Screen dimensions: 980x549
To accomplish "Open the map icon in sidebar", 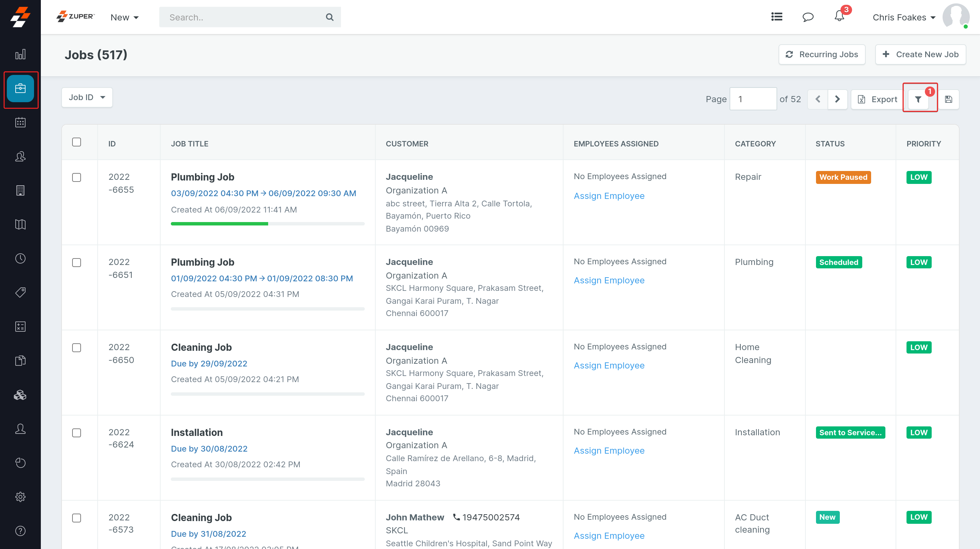I will click(20, 224).
